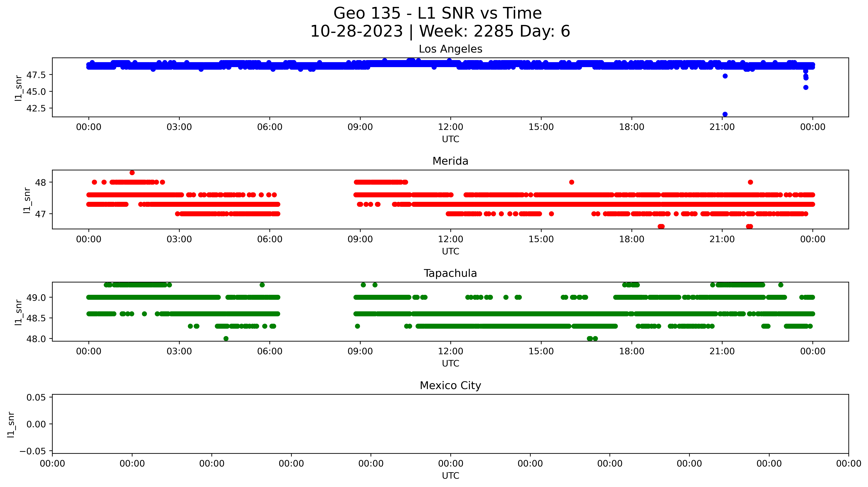
Task: Click the 48.0 y-tick in Tapachula plot
Action: point(36,339)
